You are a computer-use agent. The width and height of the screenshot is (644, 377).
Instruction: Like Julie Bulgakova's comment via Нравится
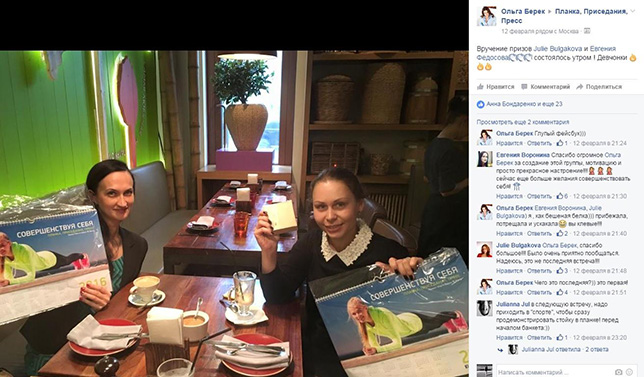[509, 271]
